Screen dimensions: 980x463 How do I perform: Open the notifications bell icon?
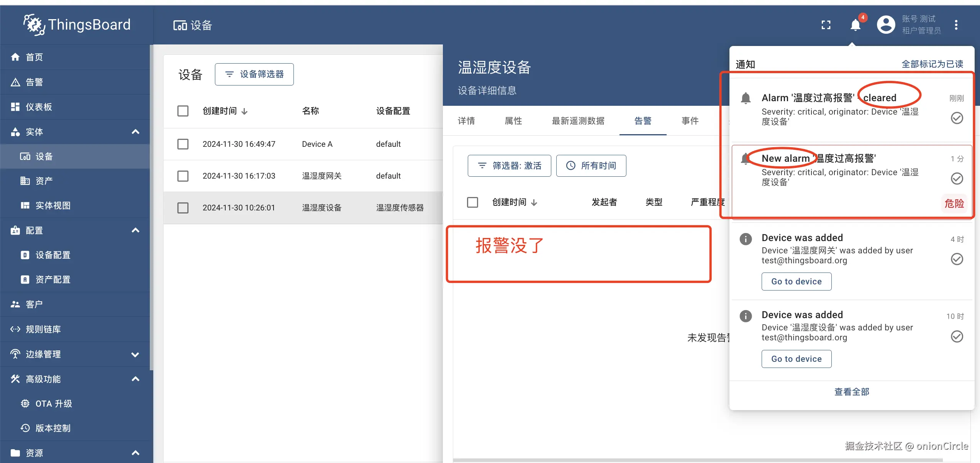tap(855, 25)
